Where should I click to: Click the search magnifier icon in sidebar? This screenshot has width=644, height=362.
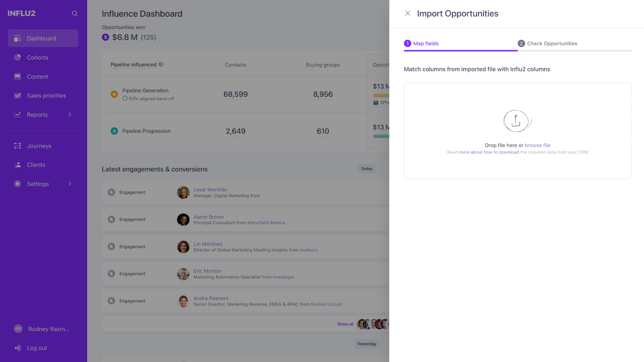point(74,13)
